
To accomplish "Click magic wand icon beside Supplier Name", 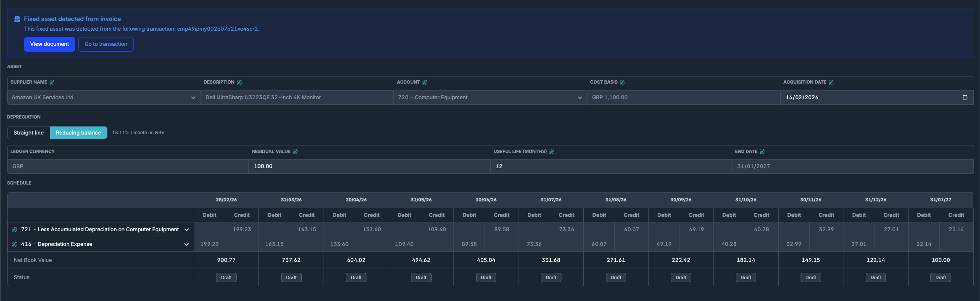I will (x=52, y=82).
